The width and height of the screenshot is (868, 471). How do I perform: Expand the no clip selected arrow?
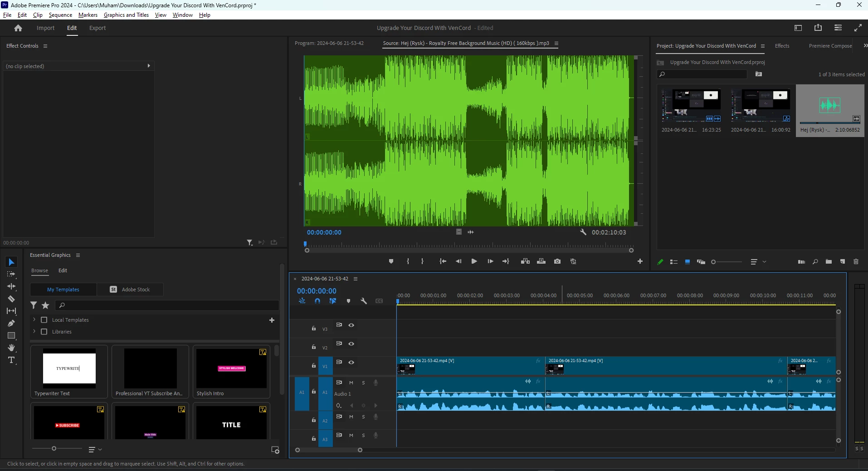[149, 66]
